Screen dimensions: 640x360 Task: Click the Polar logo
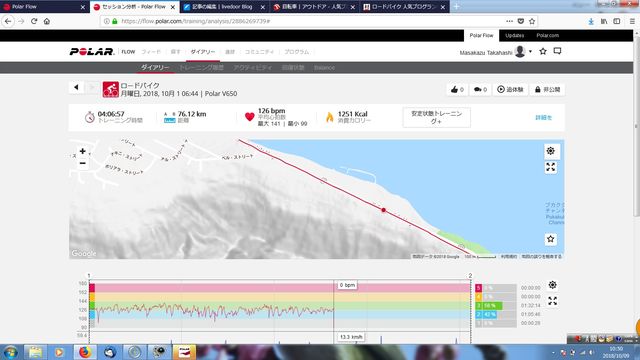click(92, 51)
